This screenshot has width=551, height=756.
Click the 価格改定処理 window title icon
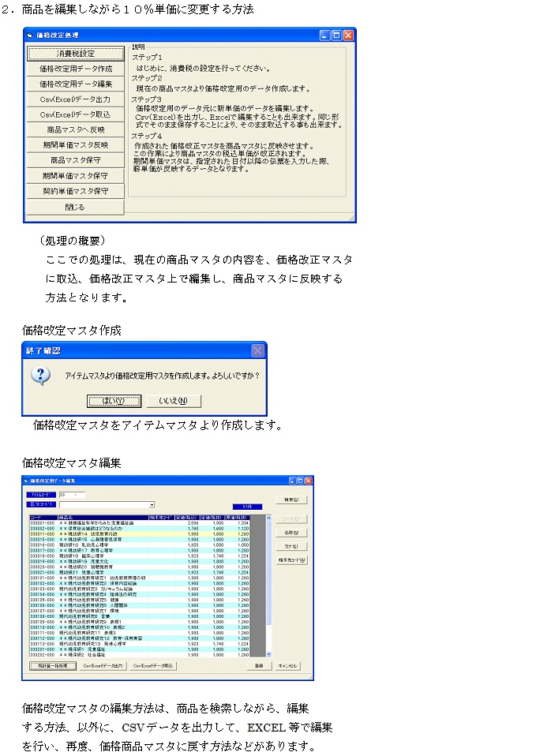pyautogui.click(x=29, y=36)
